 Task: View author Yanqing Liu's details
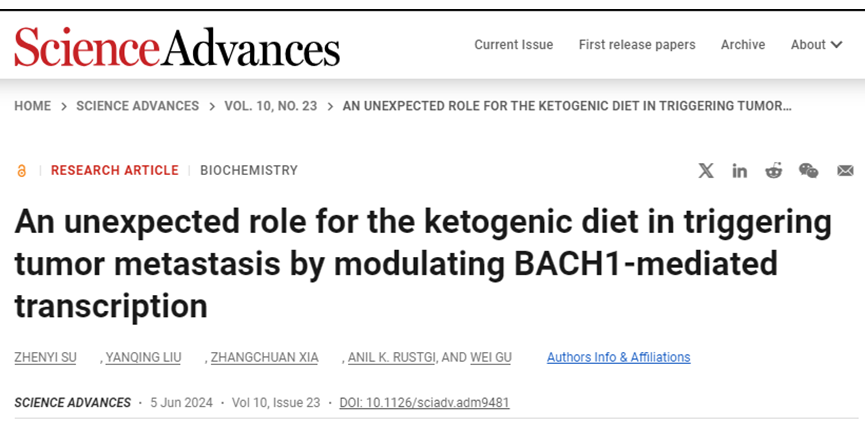click(146, 358)
